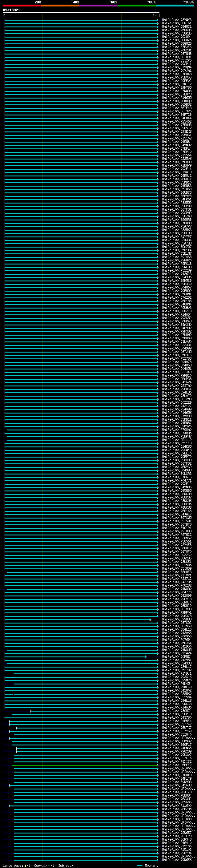197x868 pixels.
Task: Select the UniRef100_P04770 label
Action: click(177, 592)
